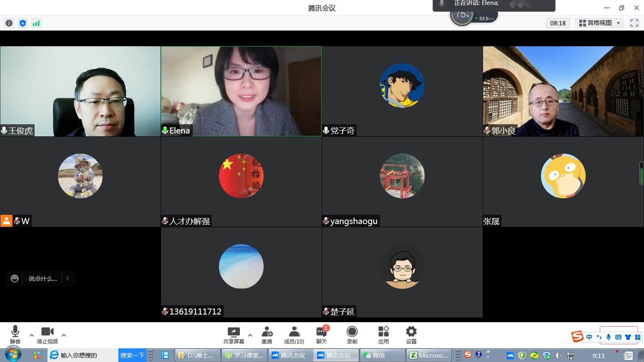
Task: Open chat with unread message badge
Action: (x=322, y=335)
